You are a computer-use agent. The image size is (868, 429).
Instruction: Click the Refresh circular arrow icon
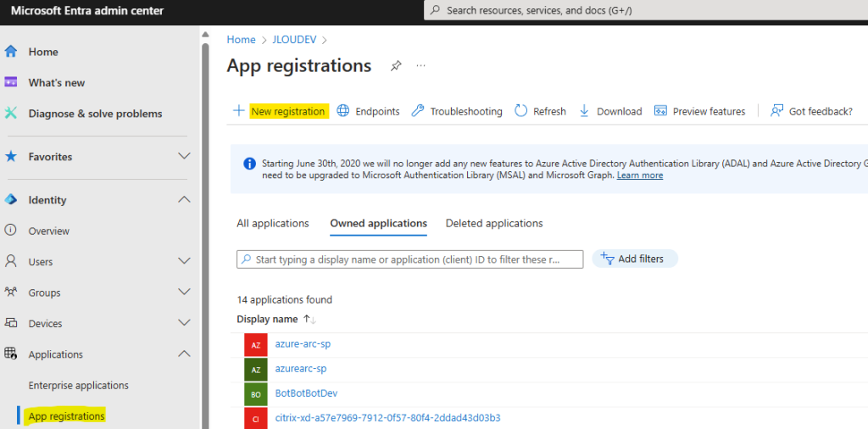coord(521,111)
